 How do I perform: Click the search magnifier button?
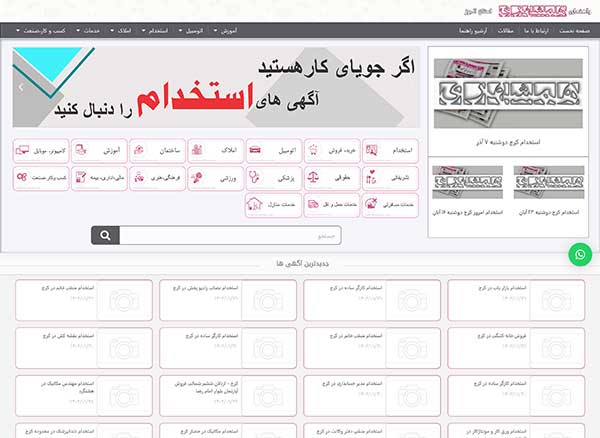click(105, 235)
